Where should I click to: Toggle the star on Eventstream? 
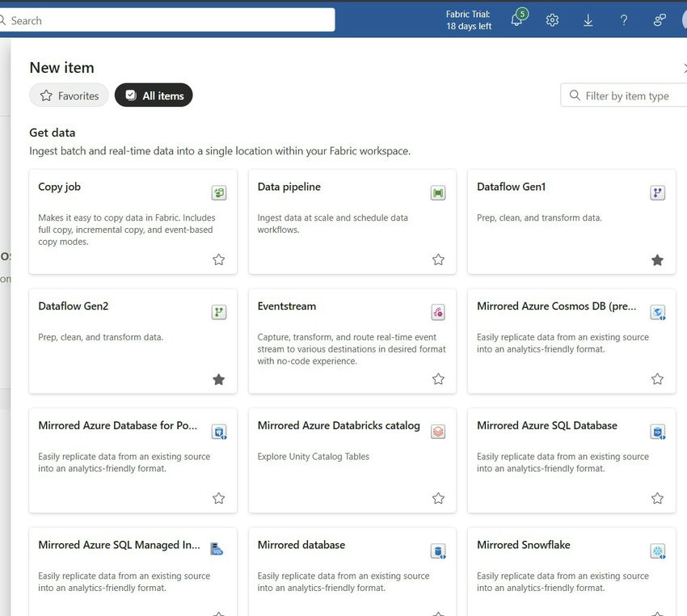(437, 378)
